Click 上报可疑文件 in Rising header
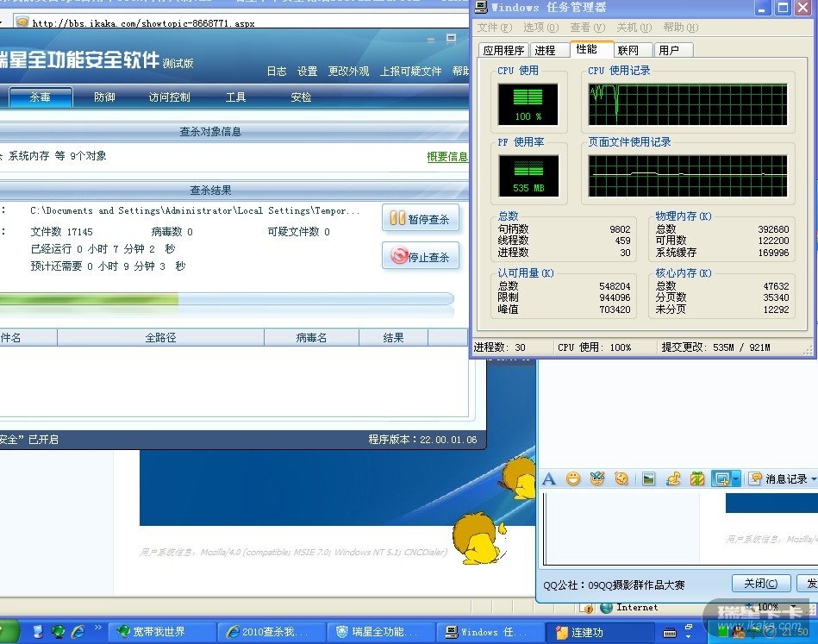The height and width of the screenshot is (644, 818). tap(410, 71)
